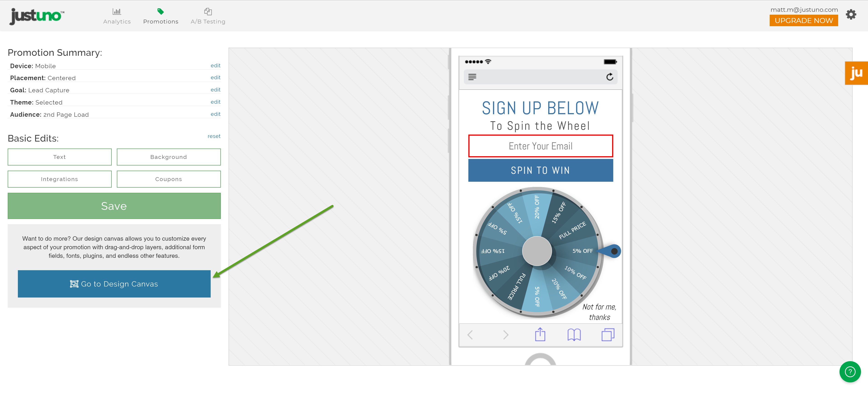Click the Go to Design Canvas button
This screenshot has width=868, height=414.
(113, 284)
